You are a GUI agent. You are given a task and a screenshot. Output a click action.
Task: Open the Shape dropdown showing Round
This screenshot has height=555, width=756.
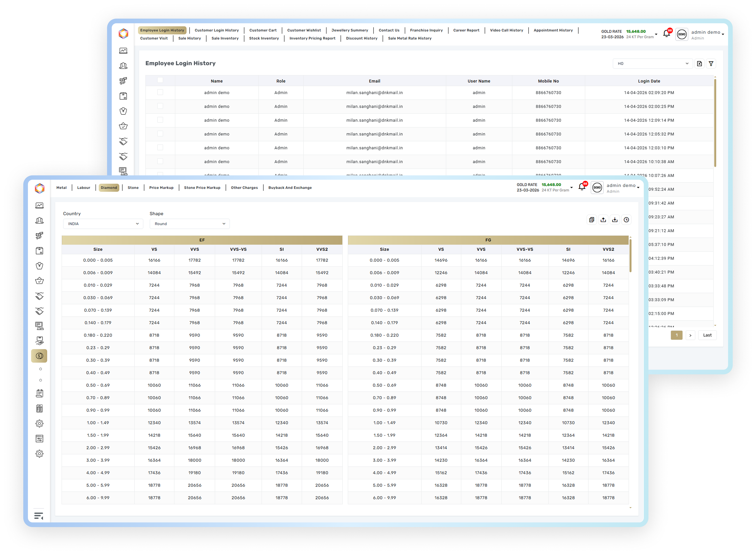tap(189, 224)
